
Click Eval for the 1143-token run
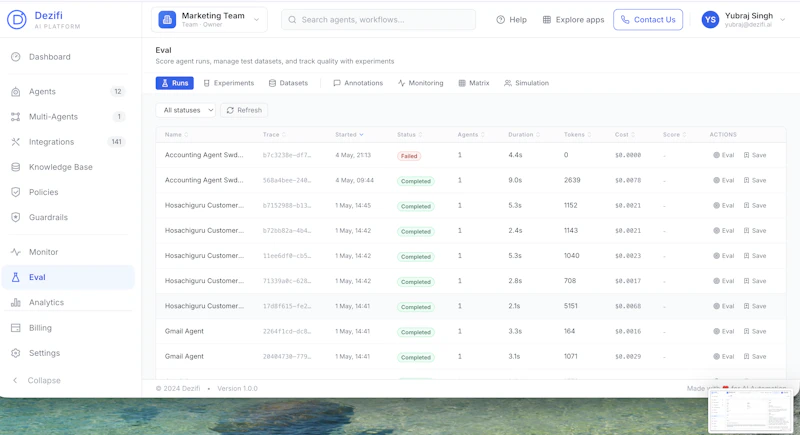[x=723, y=231]
